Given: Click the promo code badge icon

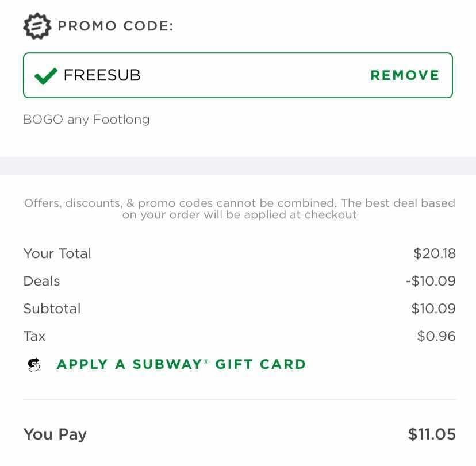Looking at the screenshot, I should [37, 26].
